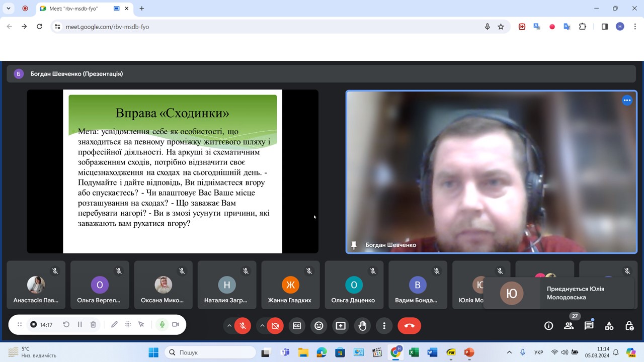Expand audio settings arrow beside microphone
This screenshot has width=644, height=362.
point(229,326)
